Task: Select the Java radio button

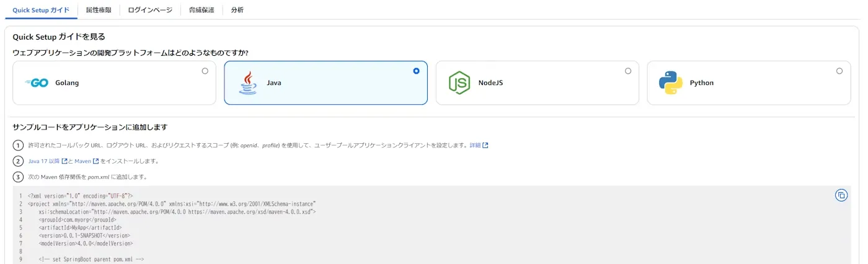Action: click(416, 71)
